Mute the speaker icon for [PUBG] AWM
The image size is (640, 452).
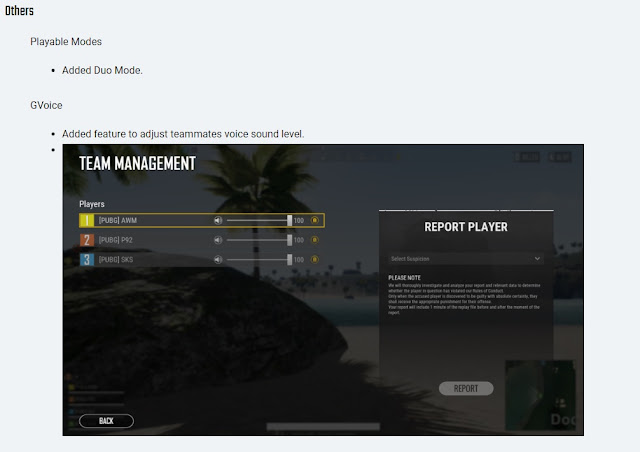[218, 220]
